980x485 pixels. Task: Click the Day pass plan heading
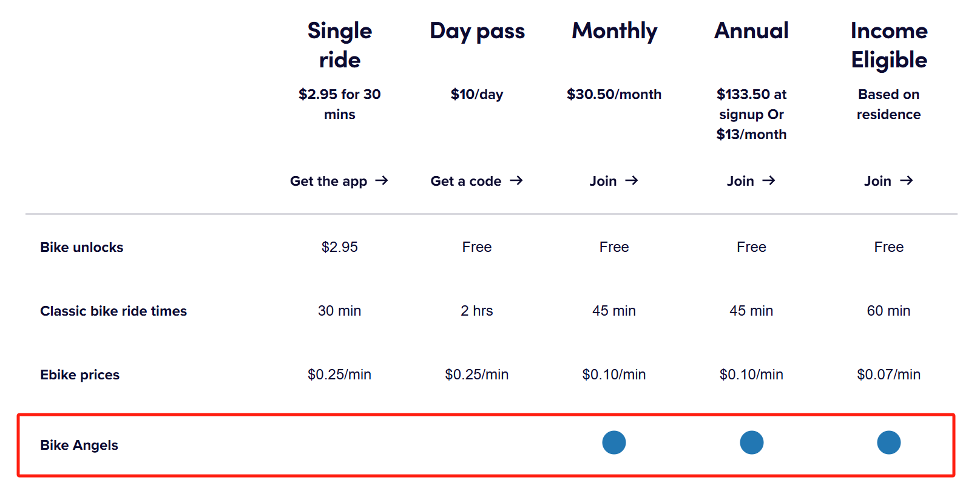477,31
